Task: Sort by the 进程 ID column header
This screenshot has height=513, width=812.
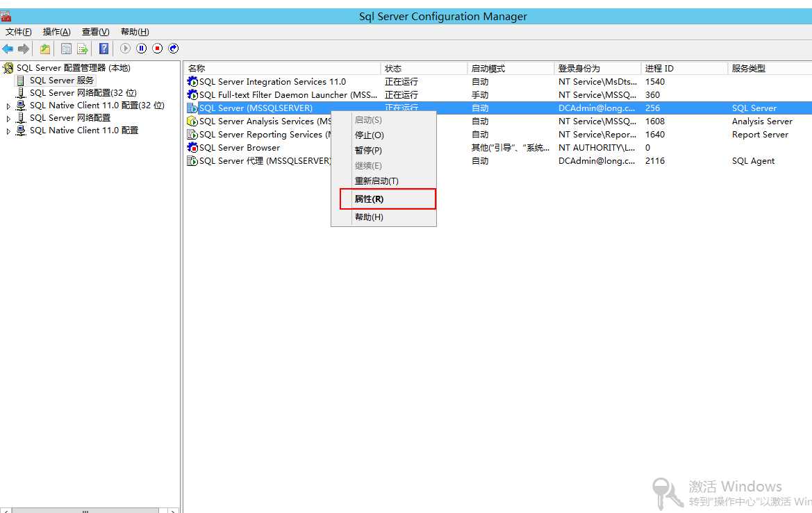Action: (685, 68)
